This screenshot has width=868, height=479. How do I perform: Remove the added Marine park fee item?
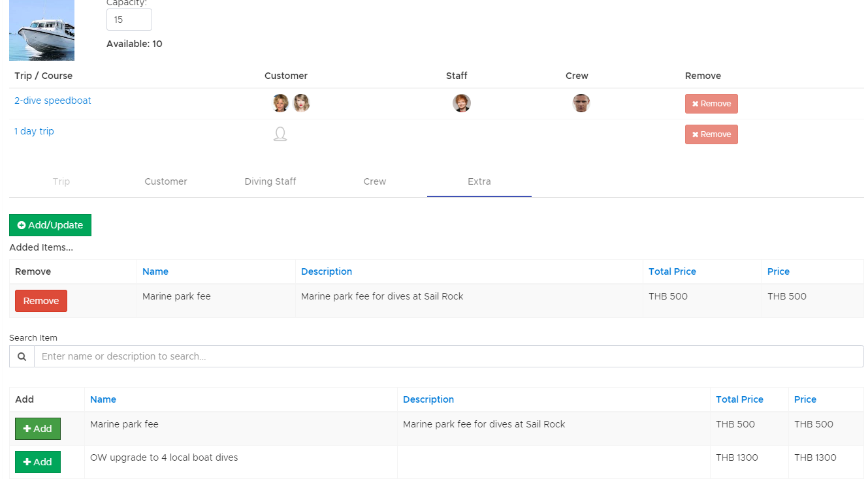coord(41,301)
